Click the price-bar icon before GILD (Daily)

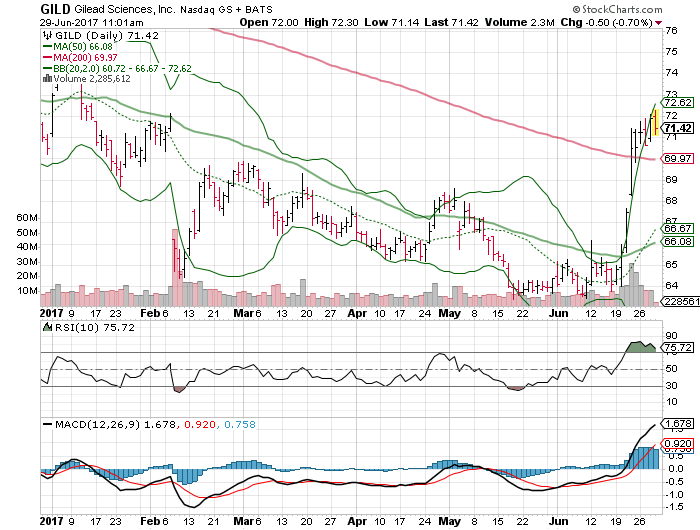click(x=47, y=35)
